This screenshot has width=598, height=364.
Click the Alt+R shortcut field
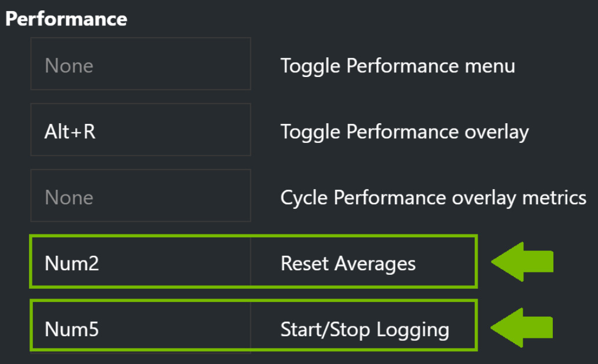[140, 130]
